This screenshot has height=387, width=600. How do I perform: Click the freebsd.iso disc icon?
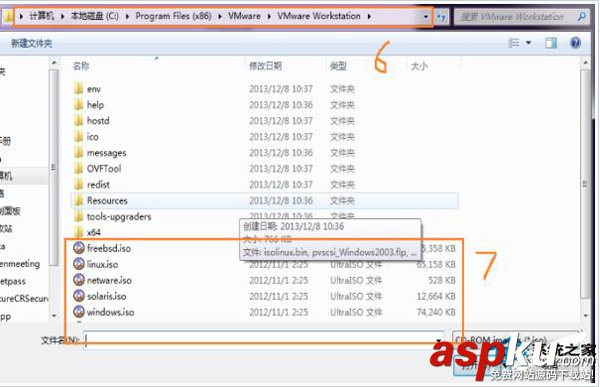pos(79,248)
